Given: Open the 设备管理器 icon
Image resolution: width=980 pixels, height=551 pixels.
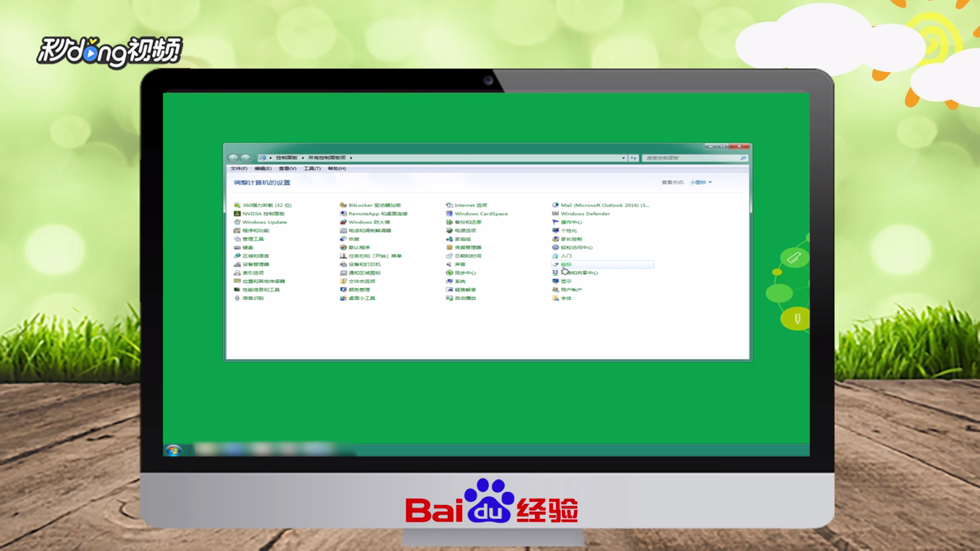Looking at the screenshot, I should [237, 264].
